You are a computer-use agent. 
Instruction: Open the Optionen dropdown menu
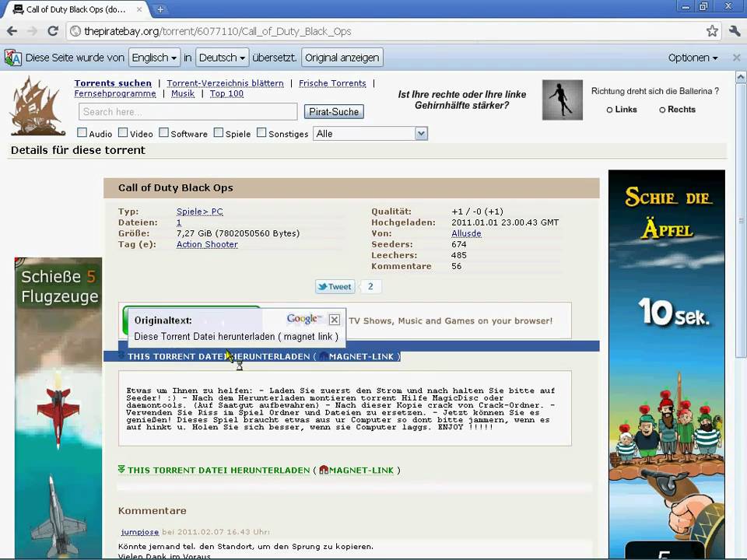[693, 58]
